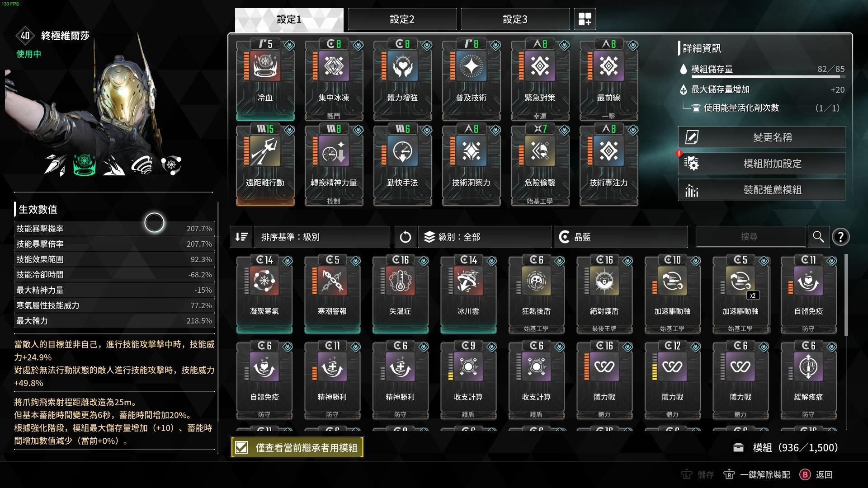The height and width of the screenshot is (488, 868).
Task: Click the add preset grid icon
Action: click(x=585, y=19)
